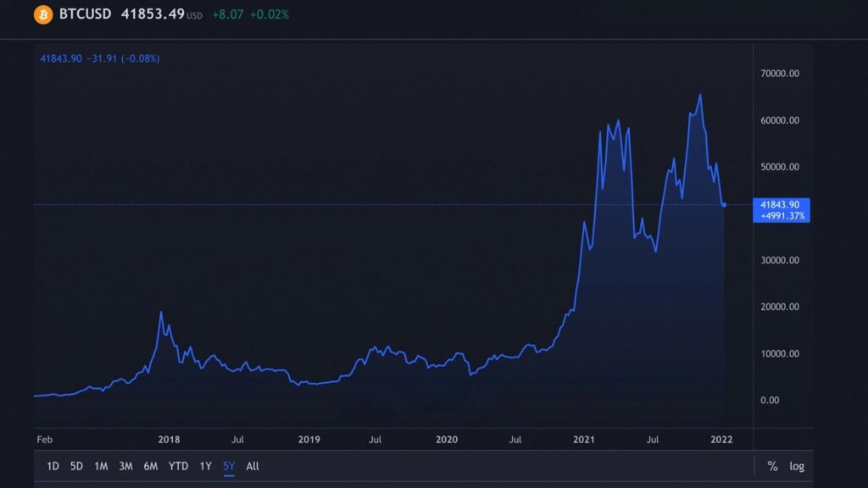Click the 2019 label on time axis
This screenshot has height=488, width=868.
click(309, 440)
